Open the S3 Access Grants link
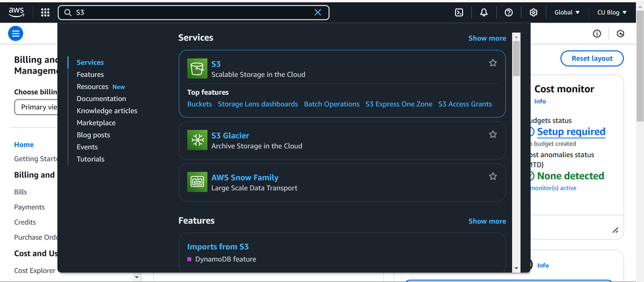The height and width of the screenshot is (282, 644). pyautogui.click(x=465, y=104)
